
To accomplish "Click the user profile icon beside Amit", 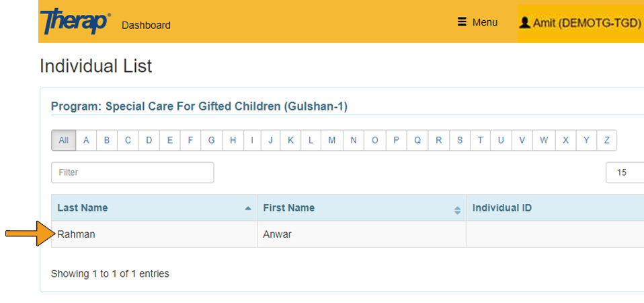I will 524,22.
